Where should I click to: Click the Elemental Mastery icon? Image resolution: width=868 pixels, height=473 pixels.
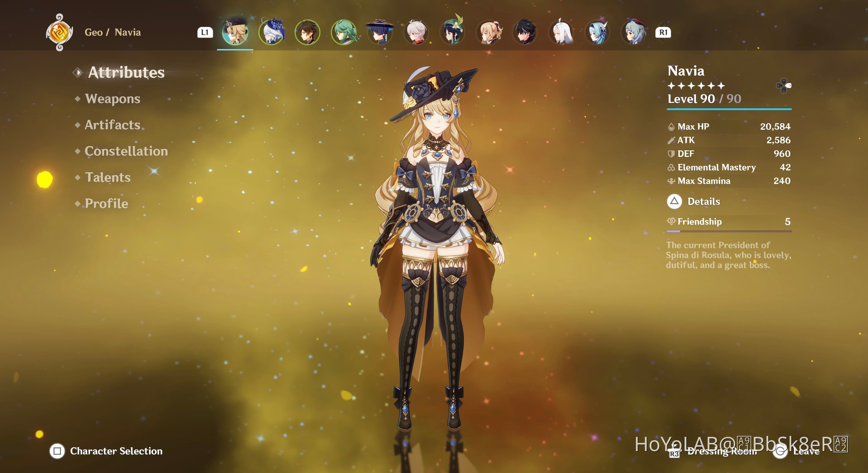pos(671,167)
